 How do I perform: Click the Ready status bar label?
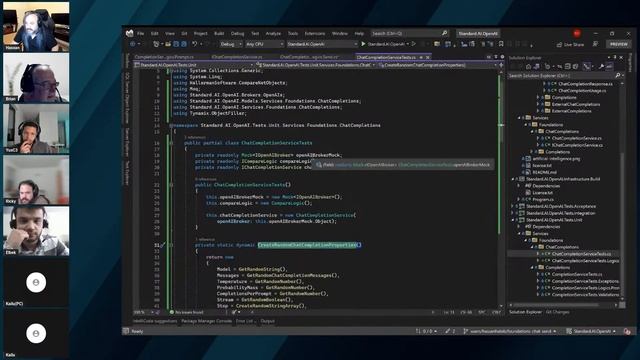pyautogui.click(x=137, y=331)
